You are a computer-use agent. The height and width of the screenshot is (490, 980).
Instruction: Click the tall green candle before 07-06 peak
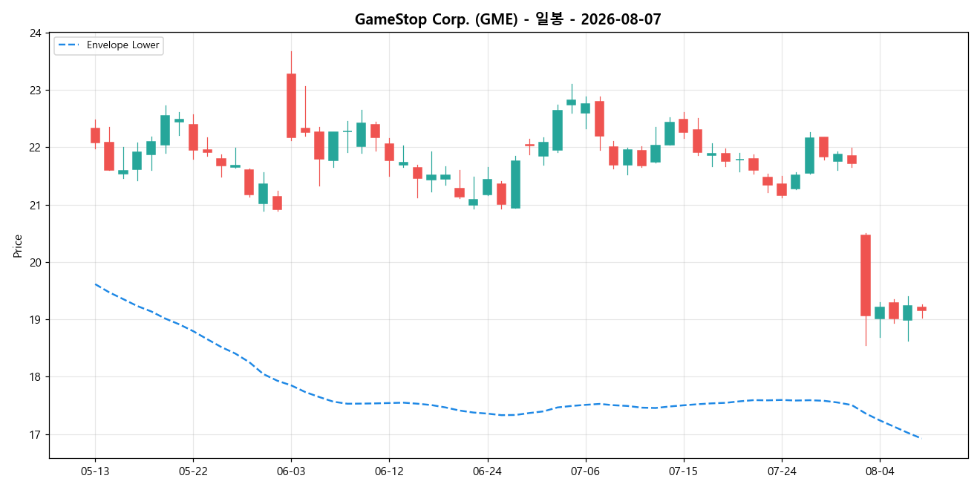point(557,131)
